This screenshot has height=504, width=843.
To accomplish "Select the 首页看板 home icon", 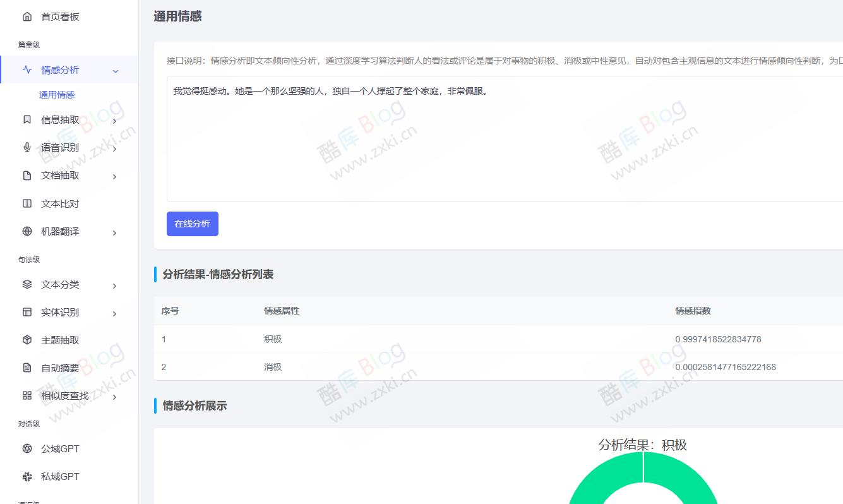I will [x=27, y=16].
